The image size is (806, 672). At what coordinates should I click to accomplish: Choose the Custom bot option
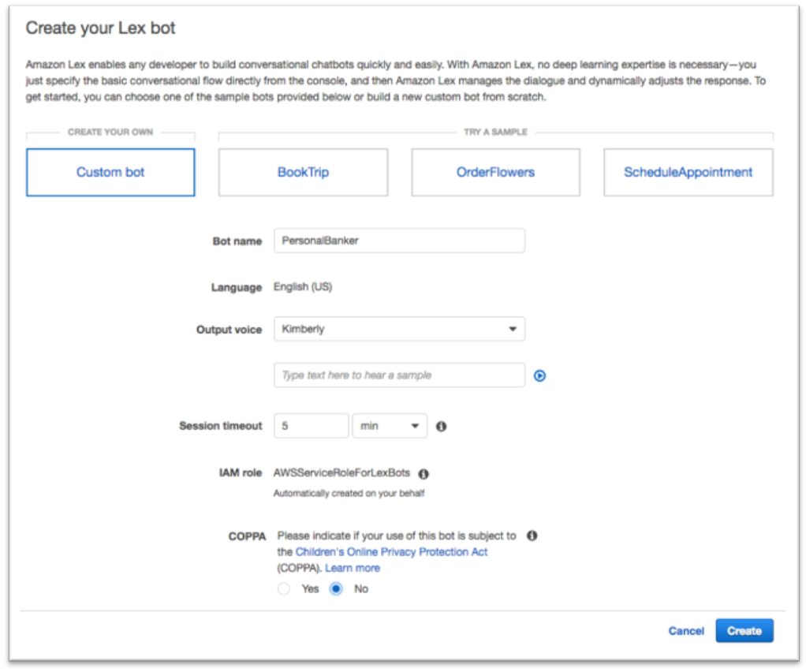tap(110, 172)
